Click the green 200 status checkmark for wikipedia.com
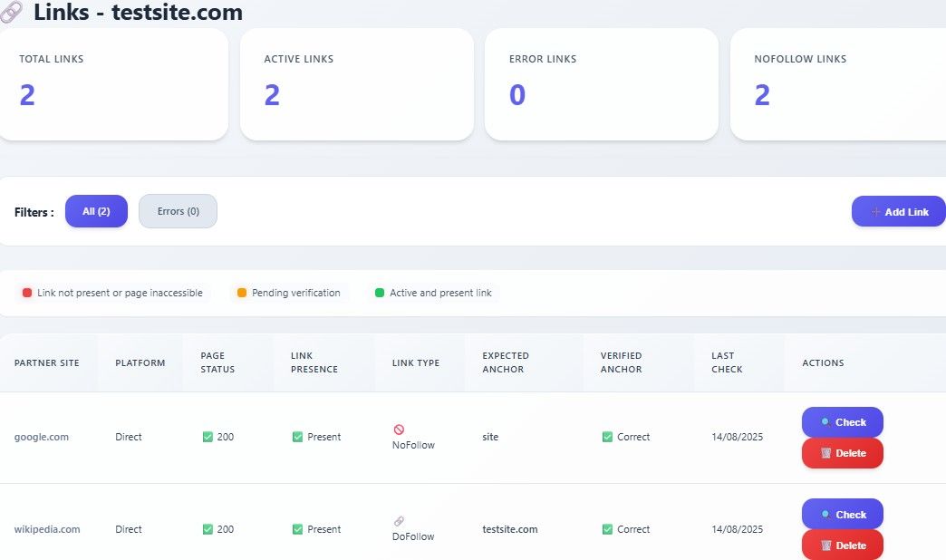This screenshot has width=946, height=560. (208, 529)
